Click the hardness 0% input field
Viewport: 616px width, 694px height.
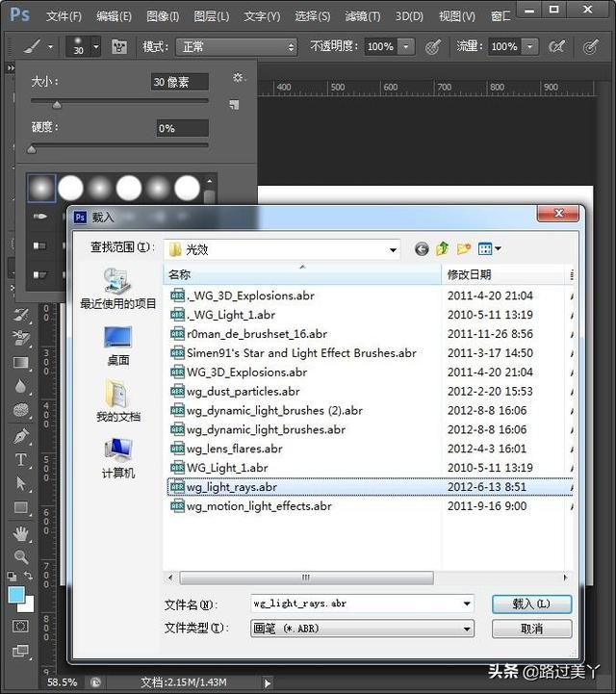click(x=182, y=128)
